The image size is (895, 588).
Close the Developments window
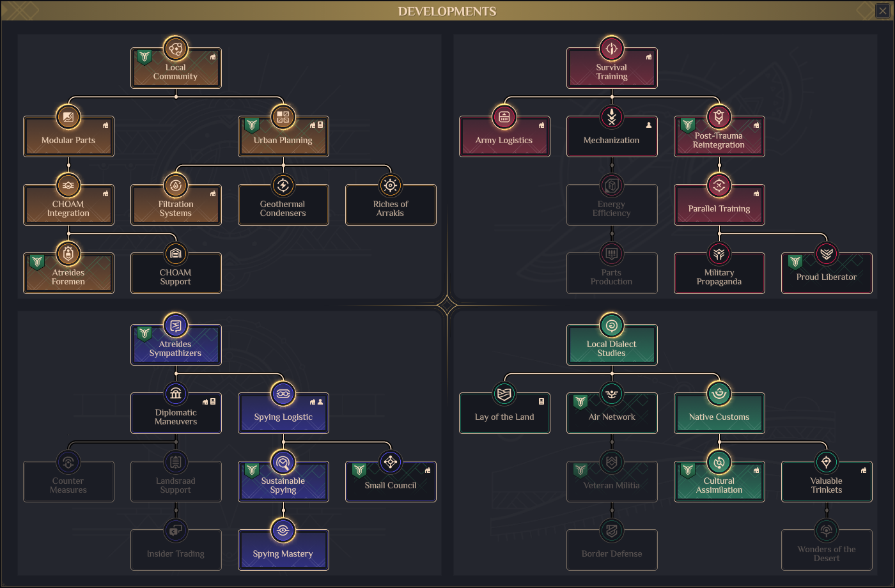point(883,10)
